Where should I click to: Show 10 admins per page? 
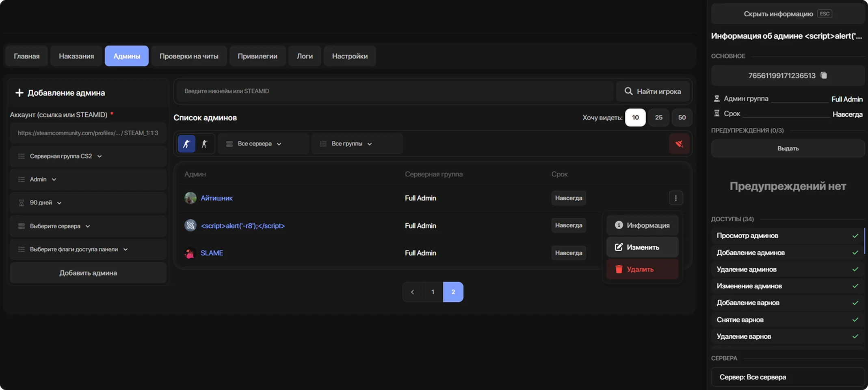[x=635, y=118]
